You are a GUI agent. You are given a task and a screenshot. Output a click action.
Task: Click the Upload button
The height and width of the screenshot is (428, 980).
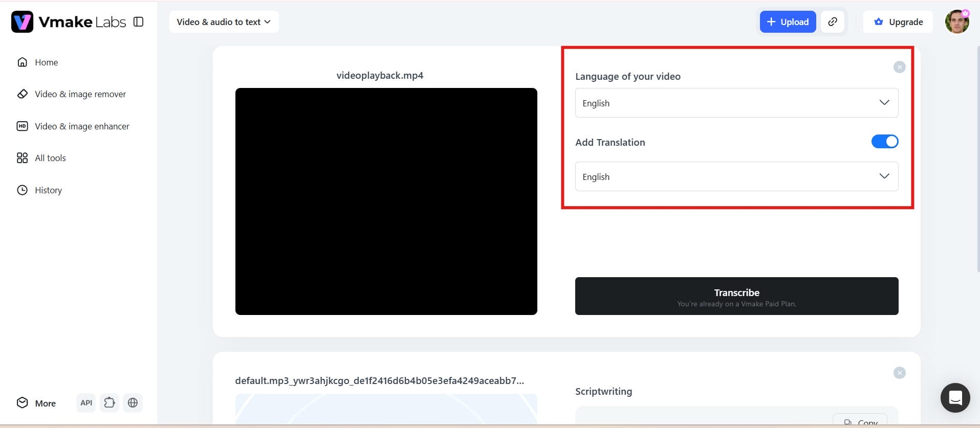[x=788, y=22]
